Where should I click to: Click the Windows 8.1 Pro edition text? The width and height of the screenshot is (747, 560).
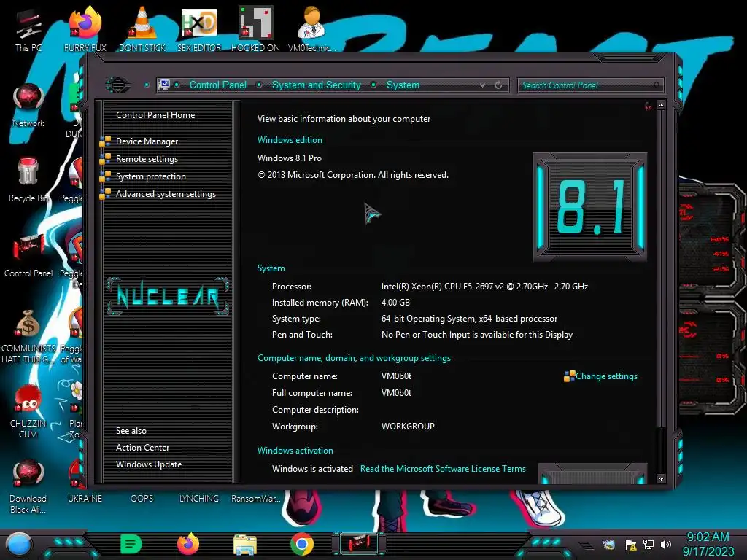coord(289,158)
